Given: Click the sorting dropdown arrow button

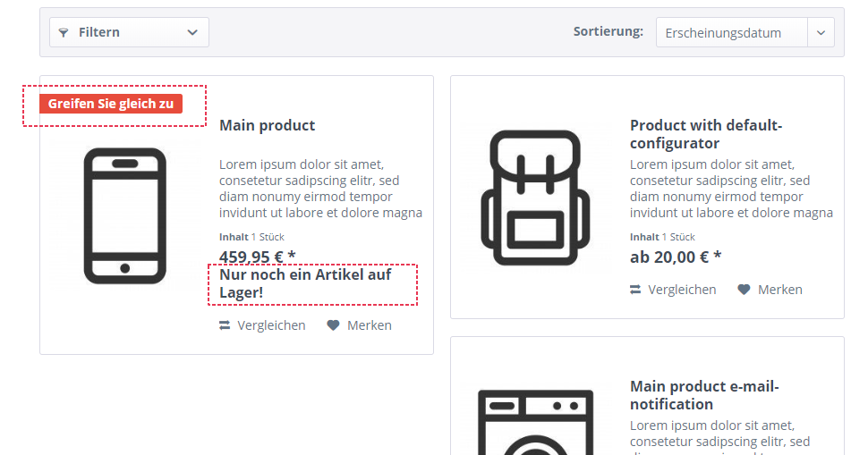Looking at the screenshot, I should click(x=821, y=32).
